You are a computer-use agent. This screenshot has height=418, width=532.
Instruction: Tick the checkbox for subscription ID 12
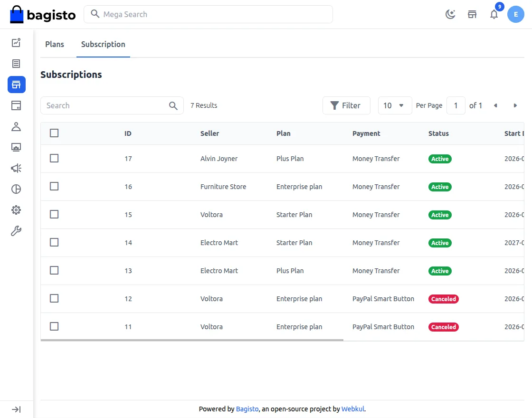click(x=54, y=298)
